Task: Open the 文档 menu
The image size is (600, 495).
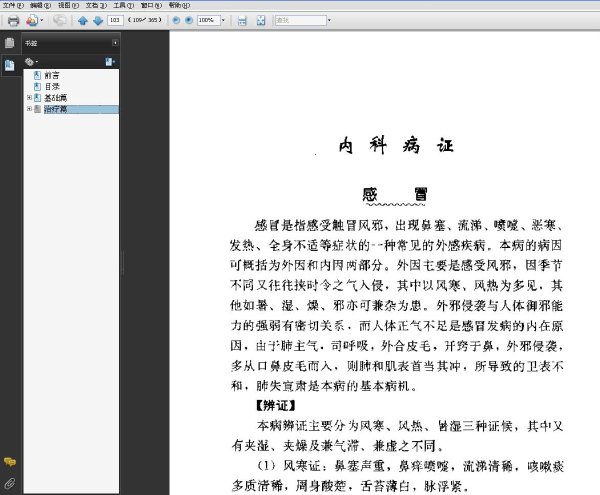Action: 96,5
